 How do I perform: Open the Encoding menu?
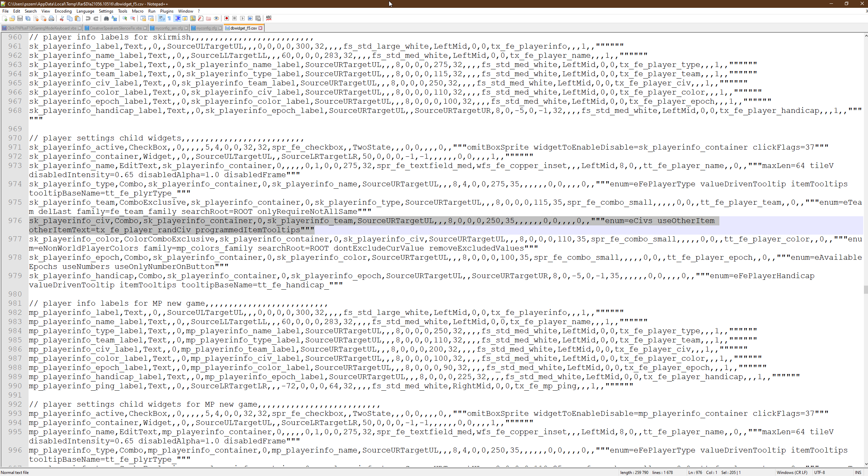click(x=63, y=11)
